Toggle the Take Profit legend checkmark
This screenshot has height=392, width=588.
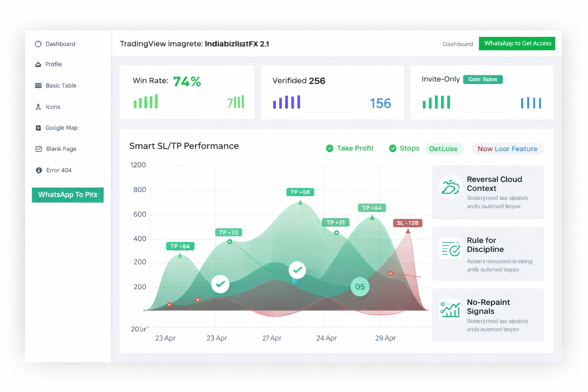(x=330, y=149)
